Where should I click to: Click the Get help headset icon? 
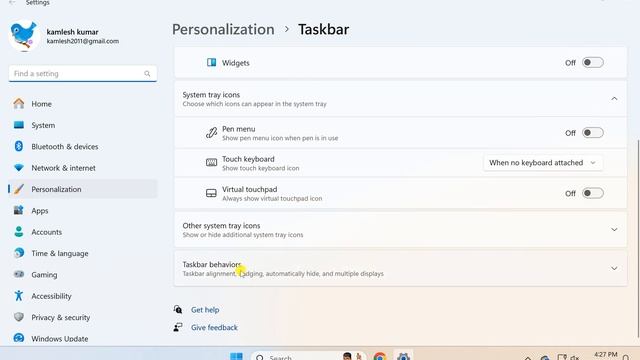coord(178,309)
